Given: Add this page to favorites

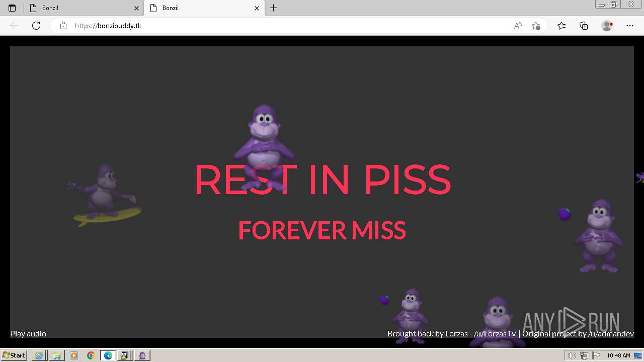Looking at the screenshot, I should 536,26.
